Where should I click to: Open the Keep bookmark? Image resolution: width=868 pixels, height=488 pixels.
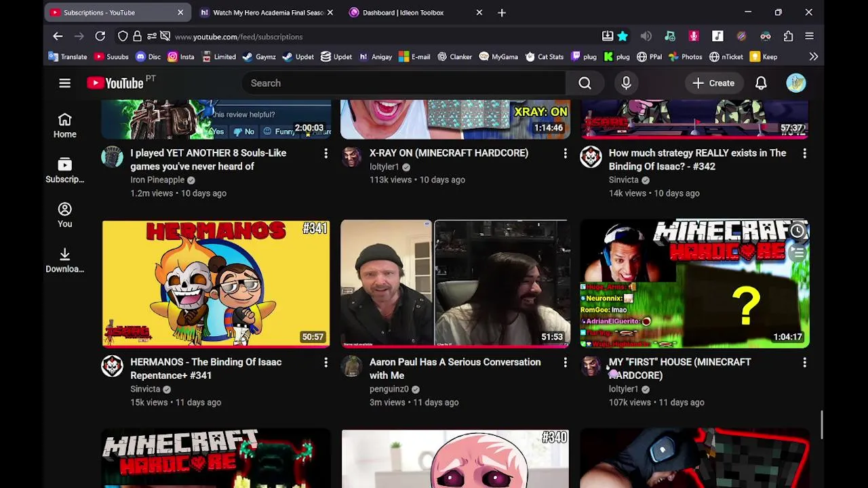[764, 57]
